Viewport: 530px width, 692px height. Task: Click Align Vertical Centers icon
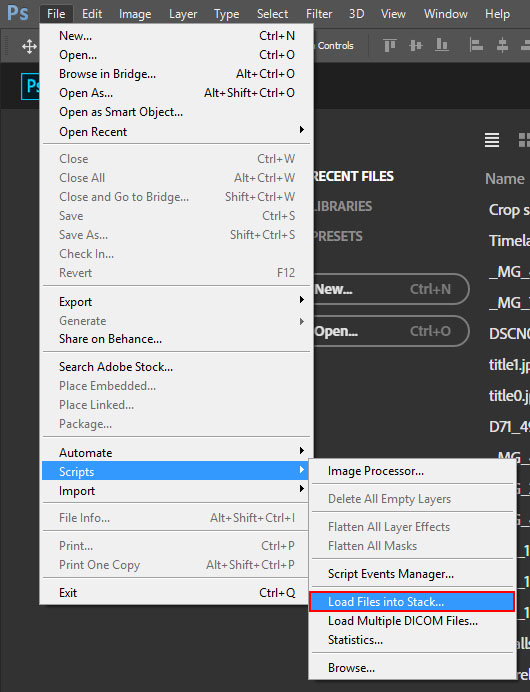click(x=416, y=45)
